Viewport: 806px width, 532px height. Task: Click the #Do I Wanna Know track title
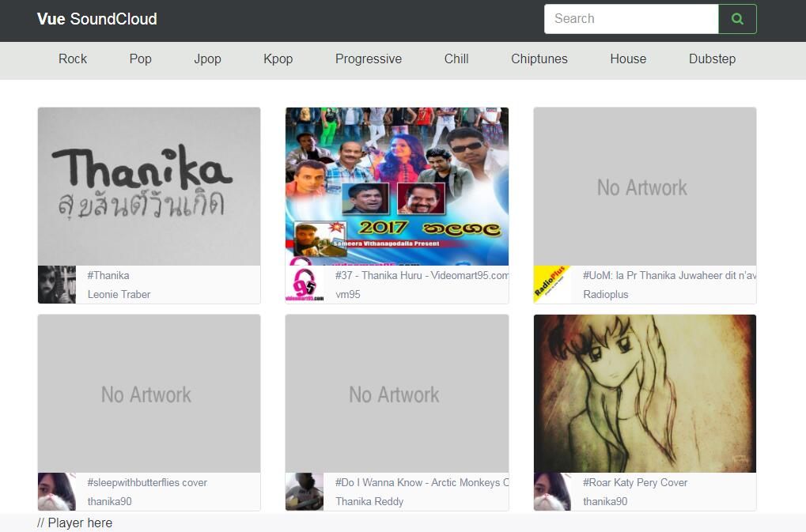tap(422, 482)
